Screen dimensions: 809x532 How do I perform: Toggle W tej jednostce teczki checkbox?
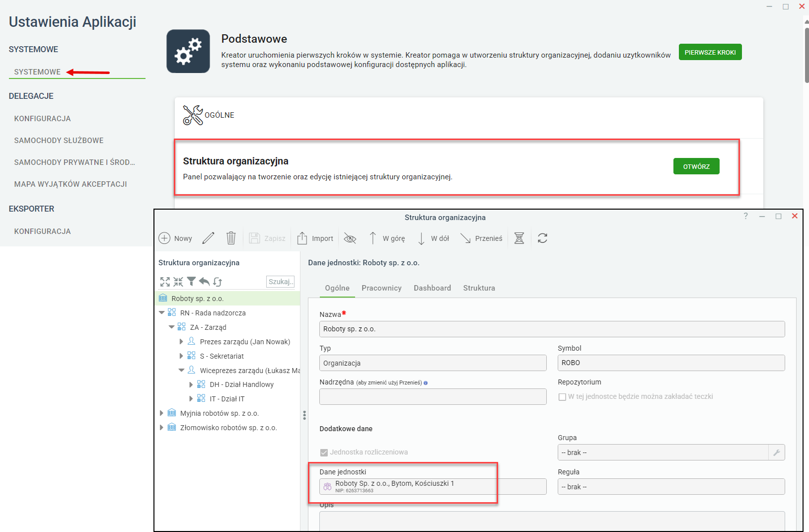point(562,397)
